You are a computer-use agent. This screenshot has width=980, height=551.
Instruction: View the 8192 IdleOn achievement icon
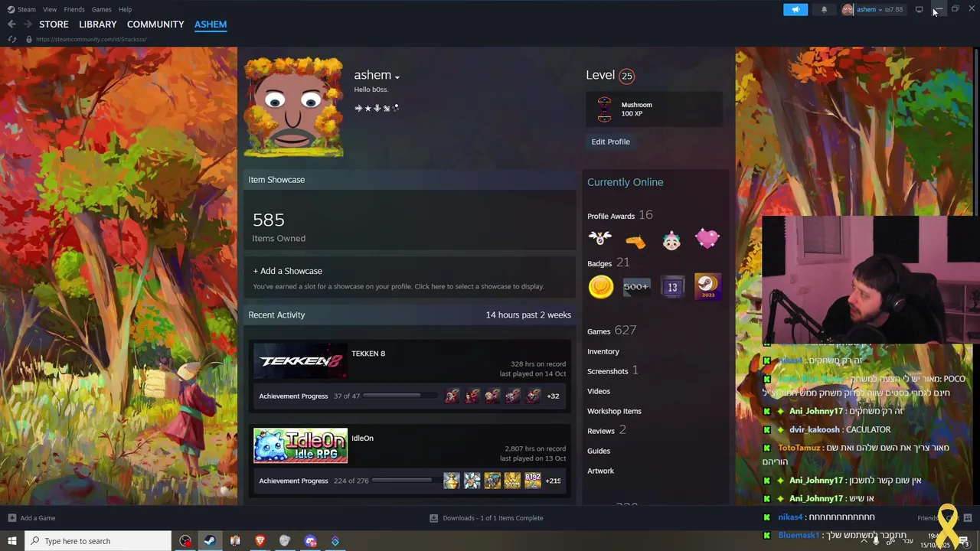point(533,481)
